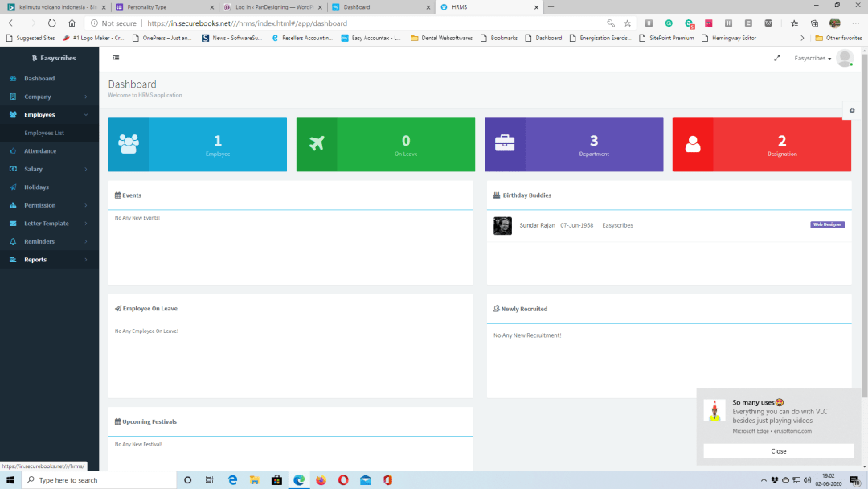Viewport: 868px width, 489px height.
Task: Open Opera from the taskbar
Action: coord(343,480)
